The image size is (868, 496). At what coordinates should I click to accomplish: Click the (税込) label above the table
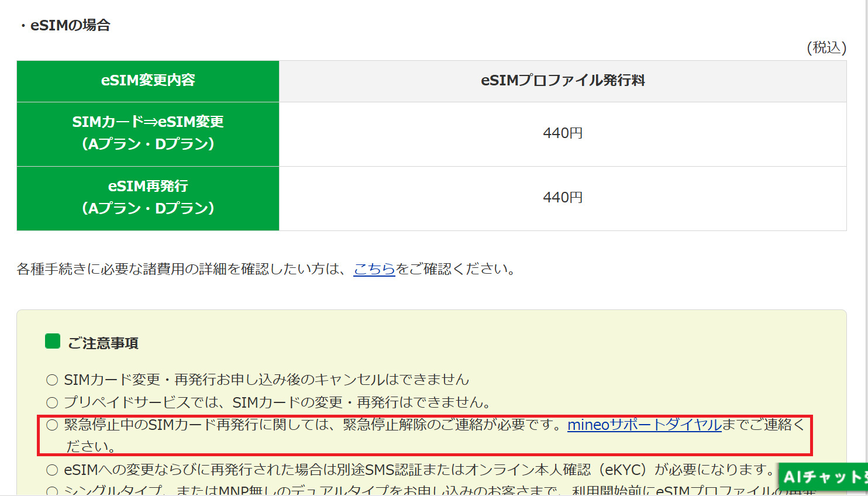point(826,47)
